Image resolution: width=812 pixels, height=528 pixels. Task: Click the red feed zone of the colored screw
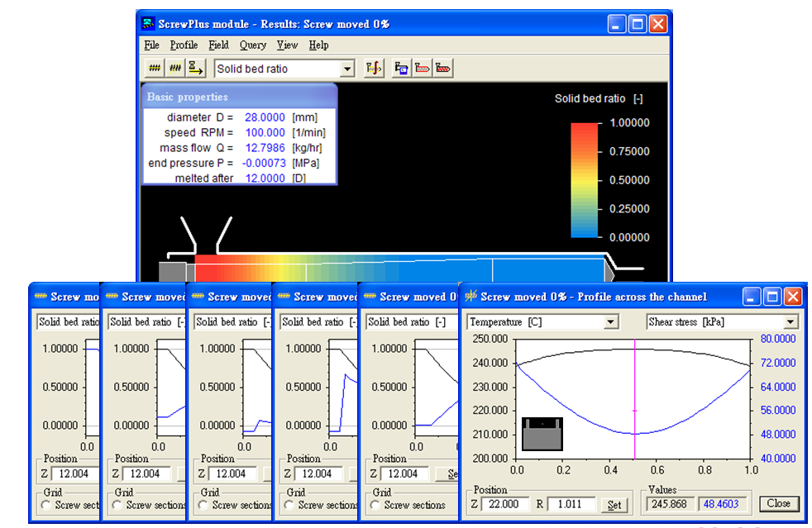pos(213,269)
